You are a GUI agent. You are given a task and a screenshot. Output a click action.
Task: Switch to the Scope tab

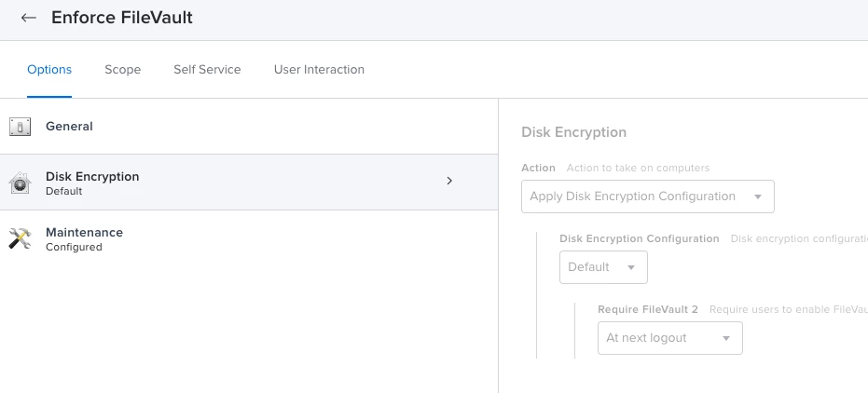pos(122,70)
